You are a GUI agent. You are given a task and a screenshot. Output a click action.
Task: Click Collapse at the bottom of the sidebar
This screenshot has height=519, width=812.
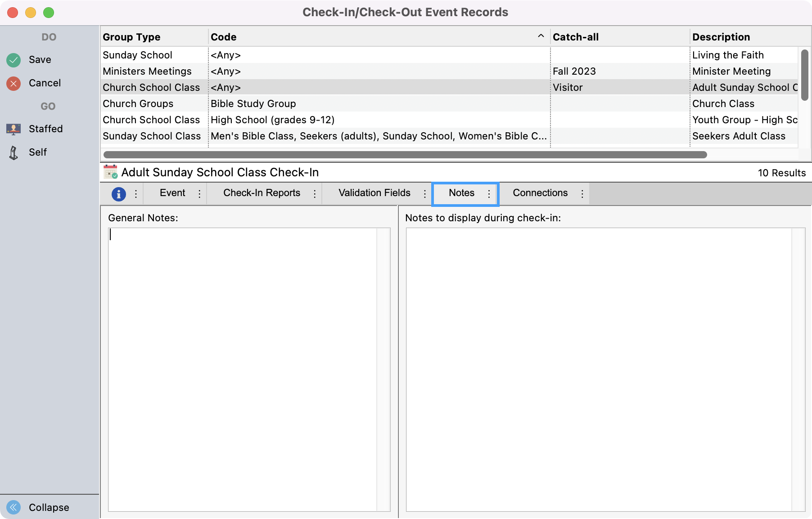click(x=49, y=507)
